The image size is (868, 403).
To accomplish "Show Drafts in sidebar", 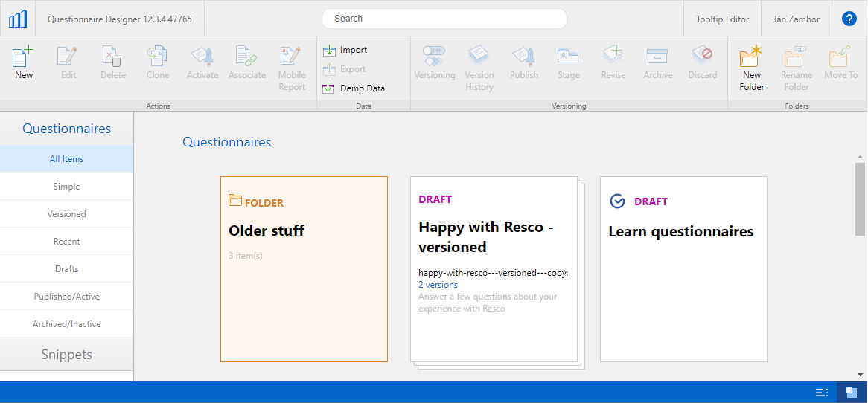I will pyautogui.click(x=66, y=269).
